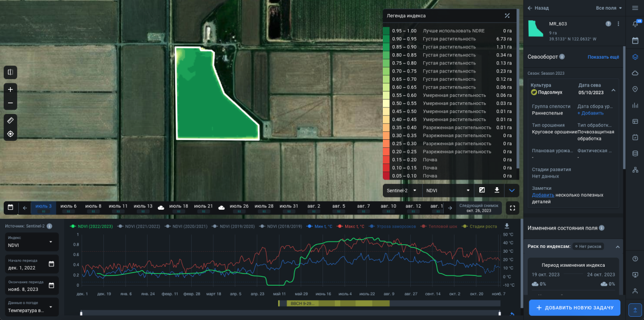This screenshot has height=320, width=644.
Task: Center map on current location
Action: tap(11, 134)
